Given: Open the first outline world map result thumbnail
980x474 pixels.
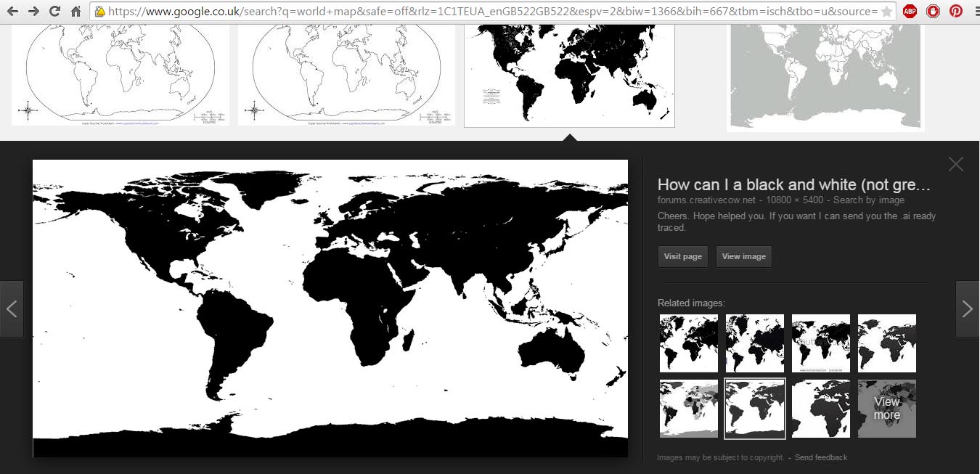Looking at the screenshot, I should [120, 75].
